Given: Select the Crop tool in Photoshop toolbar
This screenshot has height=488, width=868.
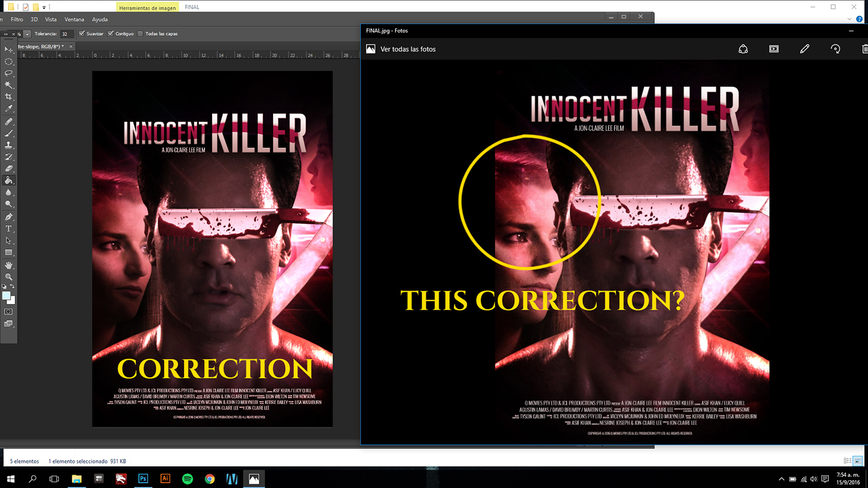Looking at the screenshot, I should click(9, 97).
